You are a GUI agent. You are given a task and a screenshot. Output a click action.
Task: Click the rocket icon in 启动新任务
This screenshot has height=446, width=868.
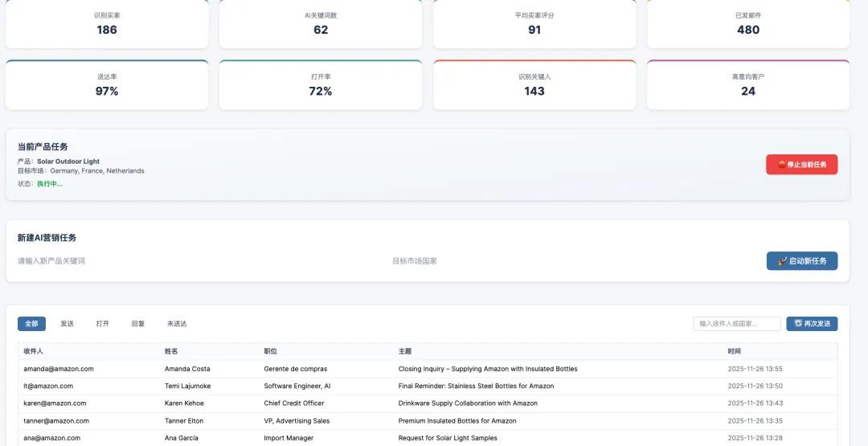pyautogui.click(x=782, y=261)
